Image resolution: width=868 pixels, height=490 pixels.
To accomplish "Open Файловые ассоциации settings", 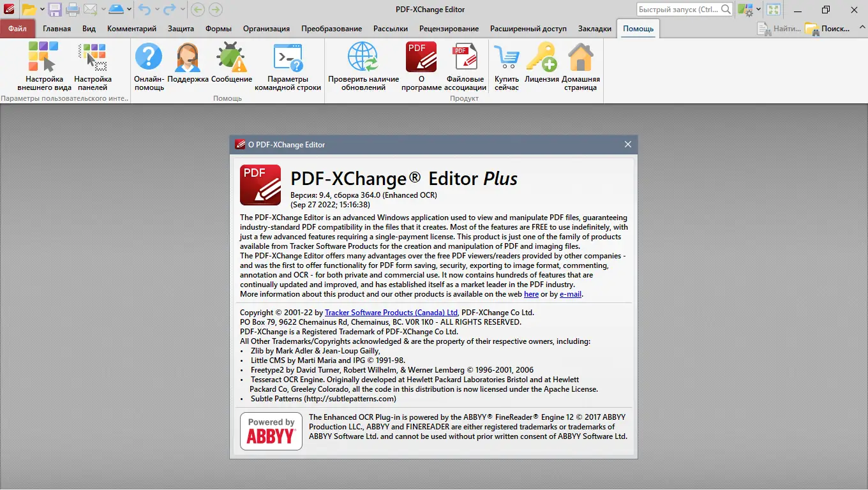I will pos(465,66).
